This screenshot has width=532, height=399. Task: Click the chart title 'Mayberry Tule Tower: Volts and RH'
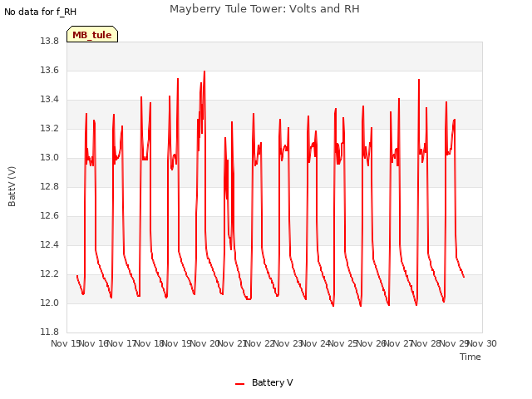pyautogui.click(x=264, y=9)
